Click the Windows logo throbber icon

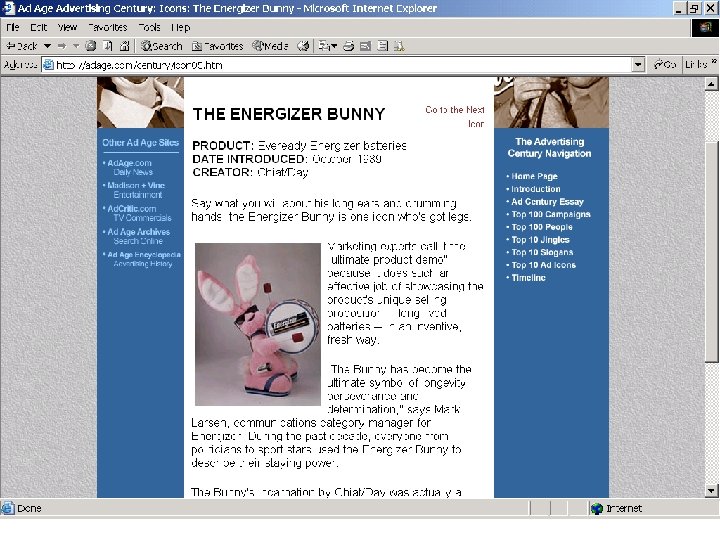click(705, 28)
